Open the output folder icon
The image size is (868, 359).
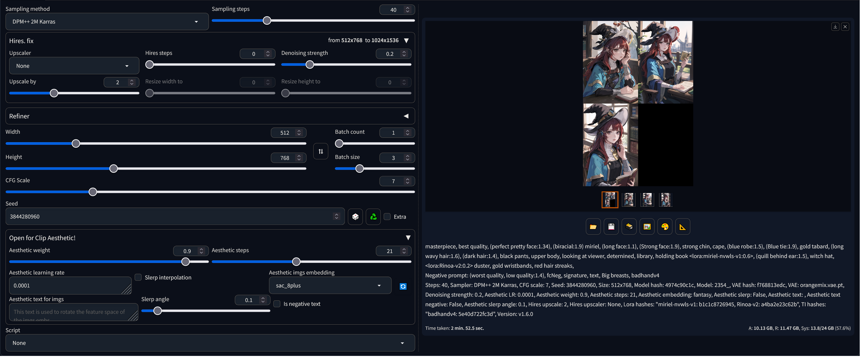coord(593,227)
